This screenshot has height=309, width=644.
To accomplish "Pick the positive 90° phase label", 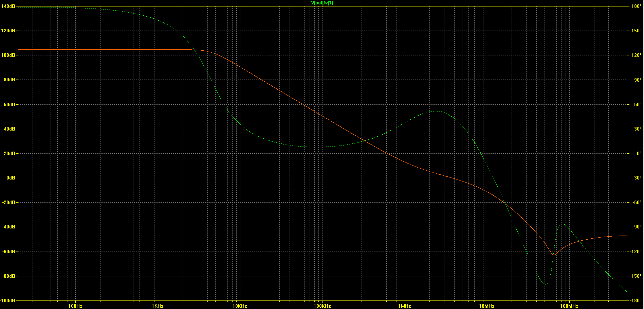I will tap(637, 80).
